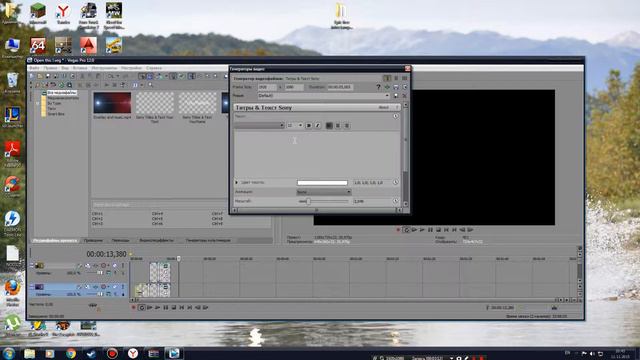Viewport: 640px width, 360px height.
Task: Open the Вставка menu
Action: click(x=80, y=68)
